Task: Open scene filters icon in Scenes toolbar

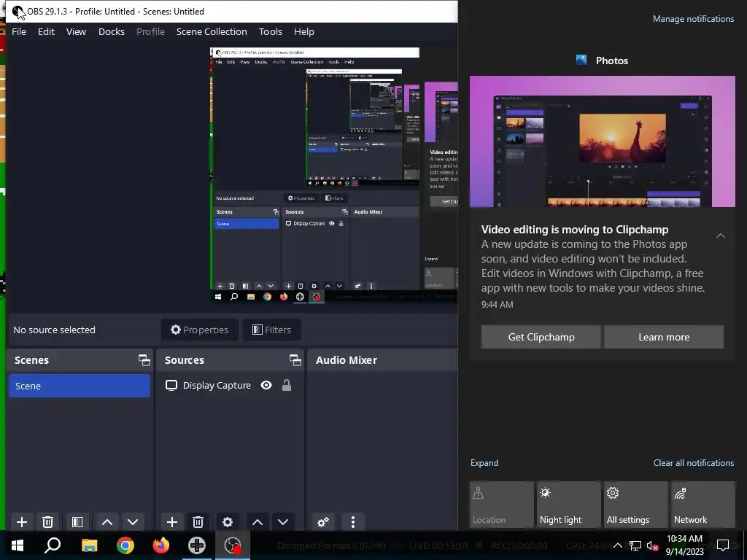Action: (x=77, y=522)
